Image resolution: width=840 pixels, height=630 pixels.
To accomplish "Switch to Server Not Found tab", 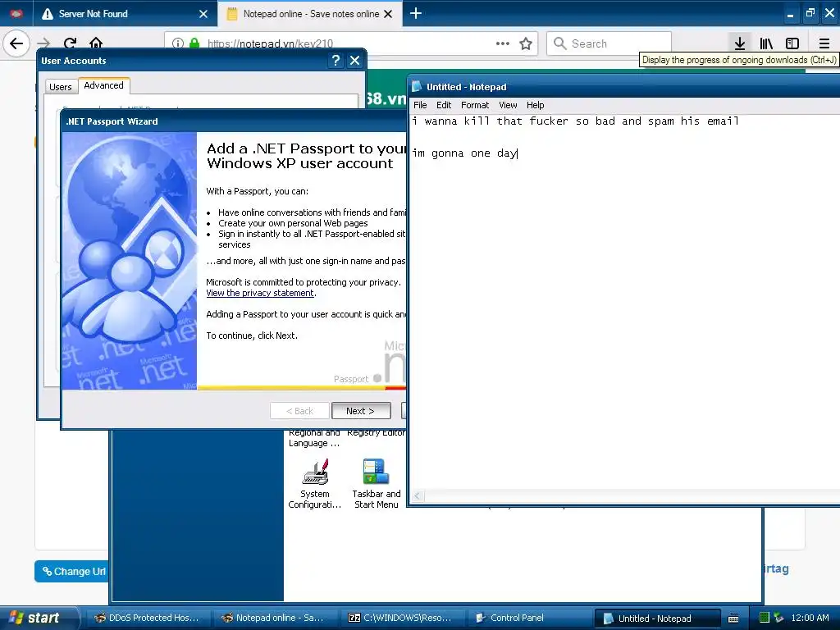I will (x=126, y=13).
